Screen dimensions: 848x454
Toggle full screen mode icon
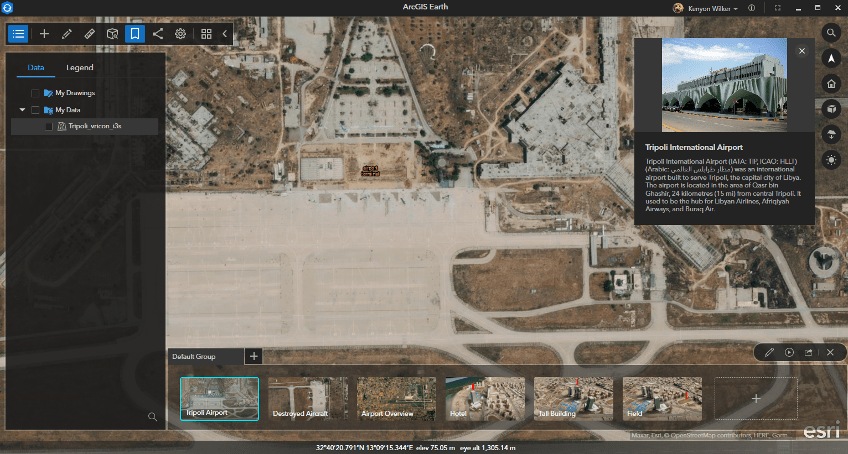coord(778,8)
